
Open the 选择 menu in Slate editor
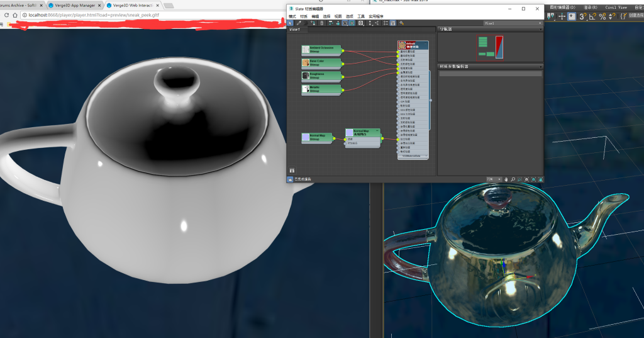tap(326, 16)
